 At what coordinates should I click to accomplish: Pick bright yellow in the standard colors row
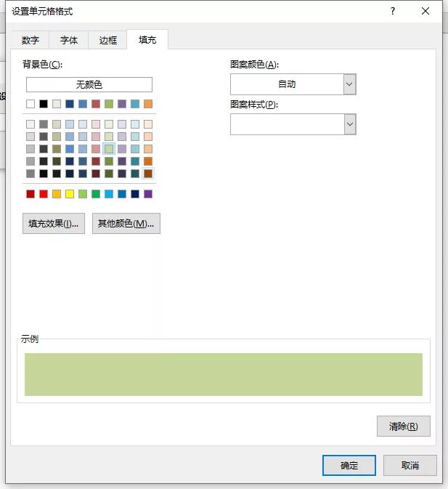click(x=70, y=194)
